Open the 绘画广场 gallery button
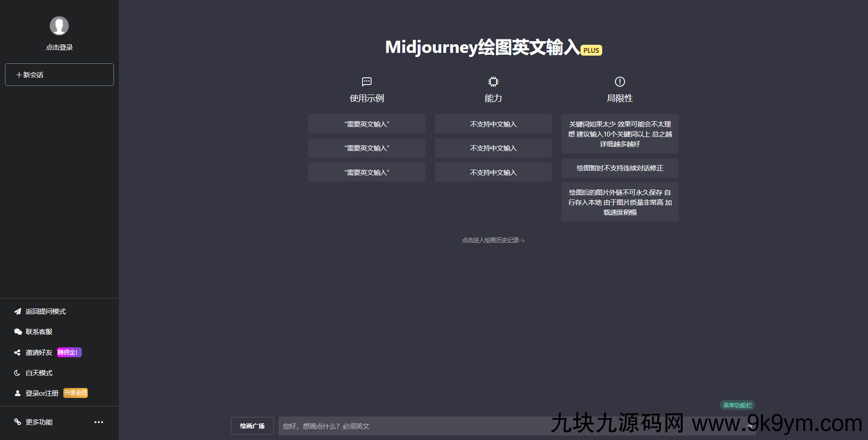 click(252, 426)
